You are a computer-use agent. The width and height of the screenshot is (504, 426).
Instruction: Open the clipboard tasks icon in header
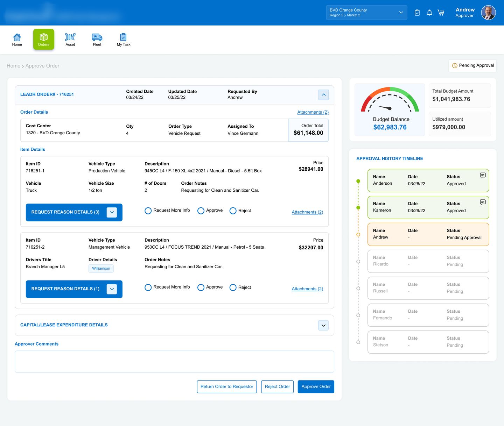tap(417, 13)
